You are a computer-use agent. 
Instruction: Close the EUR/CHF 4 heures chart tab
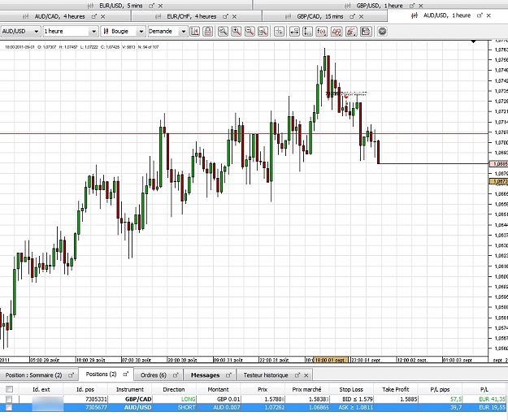[234, 16]
